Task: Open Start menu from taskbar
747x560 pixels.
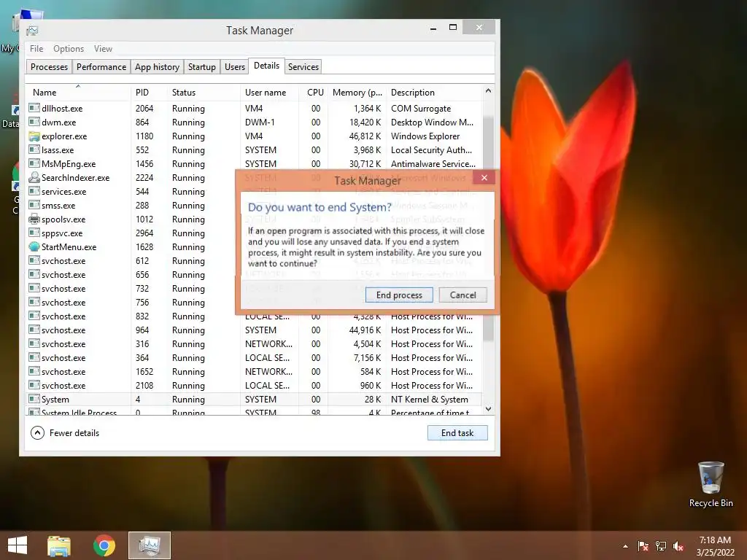Action: coord(18,545)
